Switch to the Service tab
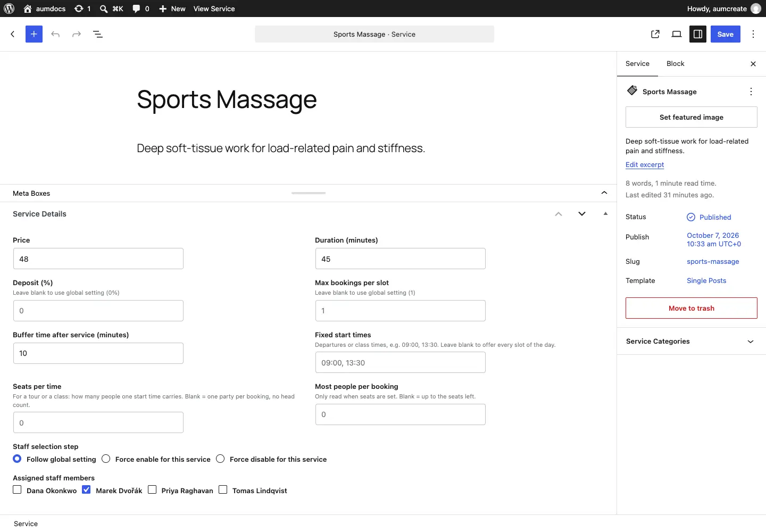The height and width of the screenshot is (532, 766). pos(637,64)
